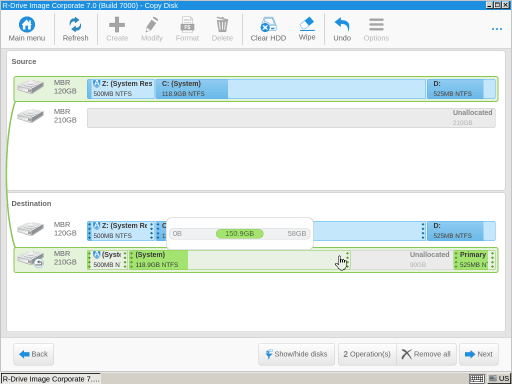Screen dimensions: 512x384
Task: Select the Format tool
Action: coord(187,29)
